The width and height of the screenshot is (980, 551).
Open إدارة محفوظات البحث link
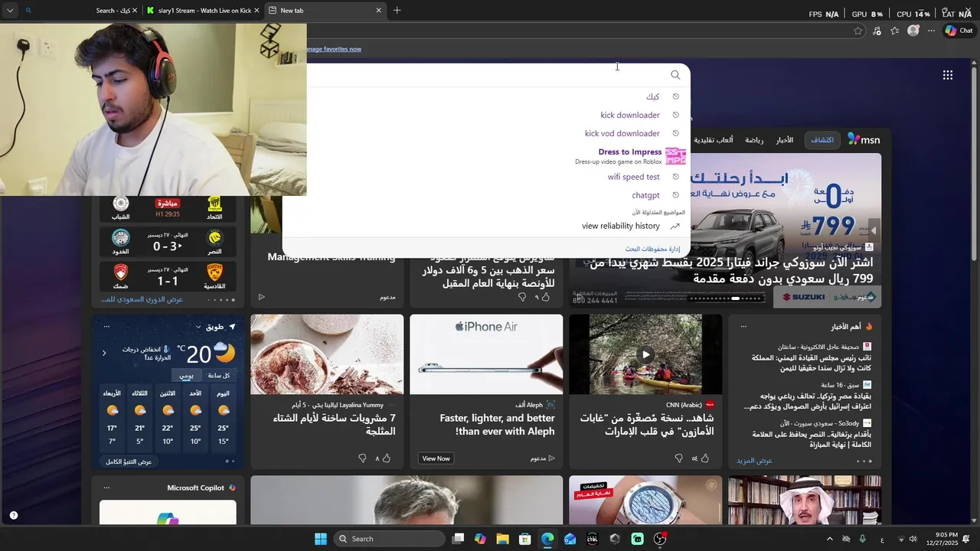click(652, 249)
